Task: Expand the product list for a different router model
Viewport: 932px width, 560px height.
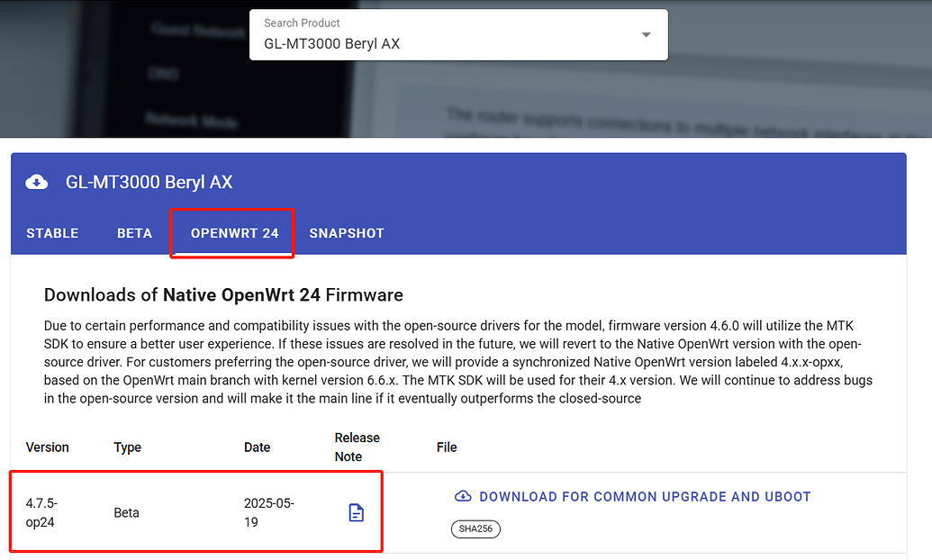Action: [646, 33]
